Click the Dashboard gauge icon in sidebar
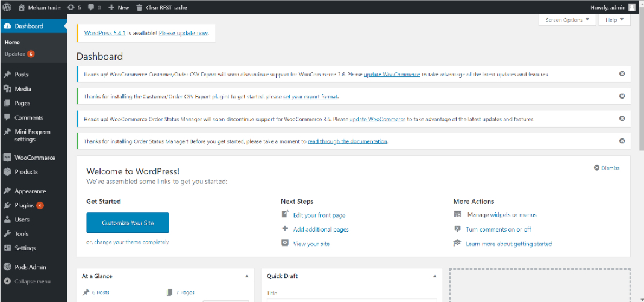This screenshot has height=302, width=644. [x=7, y=26]
